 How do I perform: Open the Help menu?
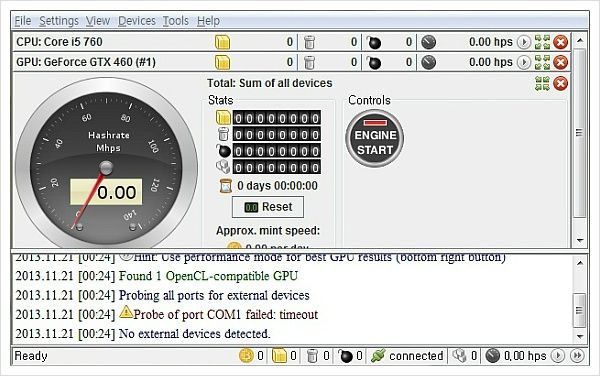[208, 21]
